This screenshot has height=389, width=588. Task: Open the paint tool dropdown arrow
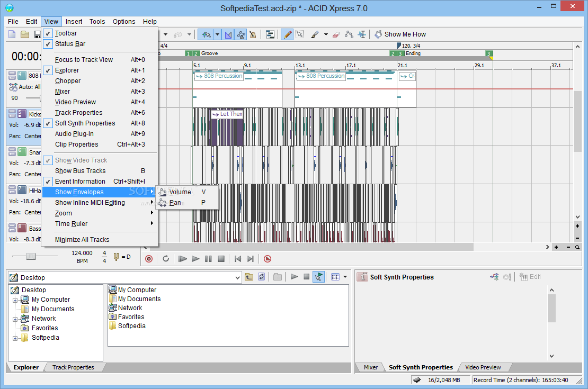click(x=326, y=35)
